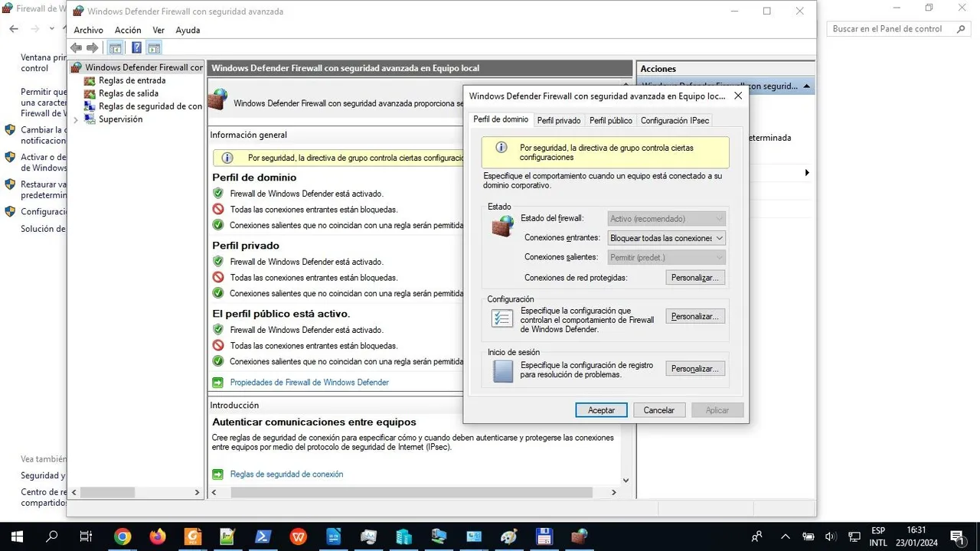Click the green arrow icon beside Reglas de seguridad de conexión link
Viewport: 980px width, 551px height.
(217, 474)
